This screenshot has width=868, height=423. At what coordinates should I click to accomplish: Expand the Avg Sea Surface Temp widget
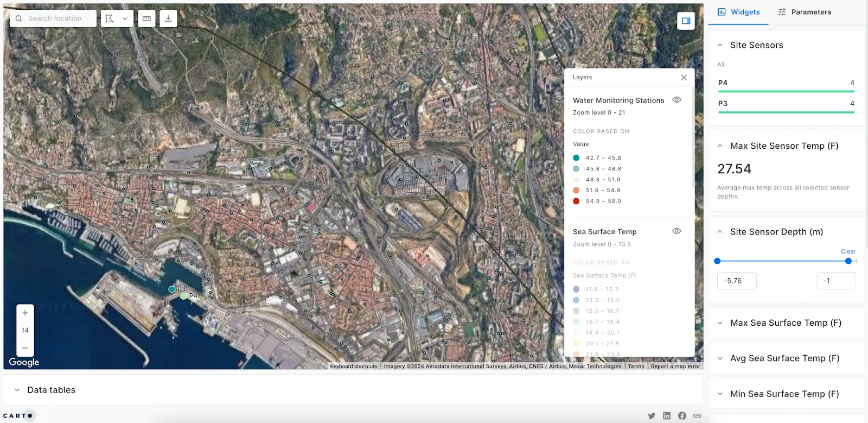tap(720, 358)
